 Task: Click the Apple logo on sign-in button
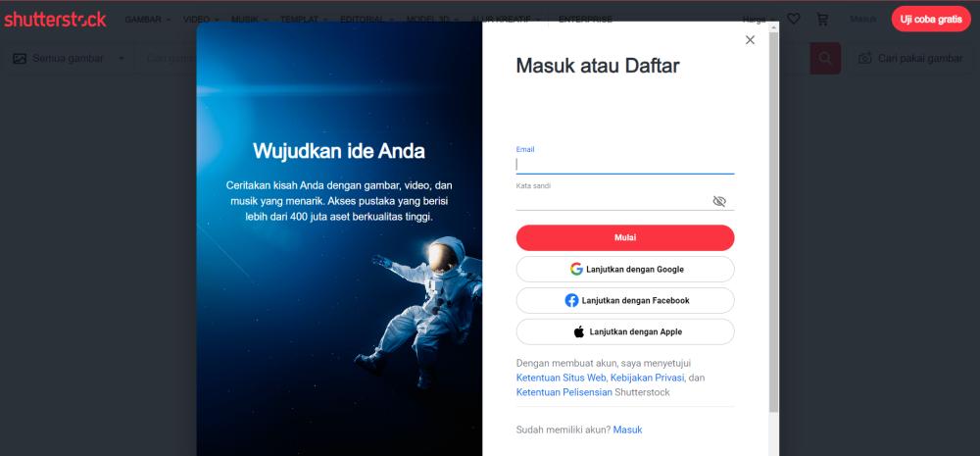pyautogui.click(x=579, y=331)
